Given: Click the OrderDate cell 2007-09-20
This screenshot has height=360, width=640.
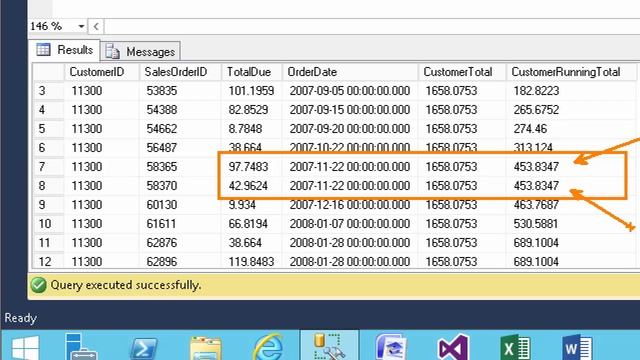Looking at the screenshot, I should pyautogui.click(x=350, y=129).
